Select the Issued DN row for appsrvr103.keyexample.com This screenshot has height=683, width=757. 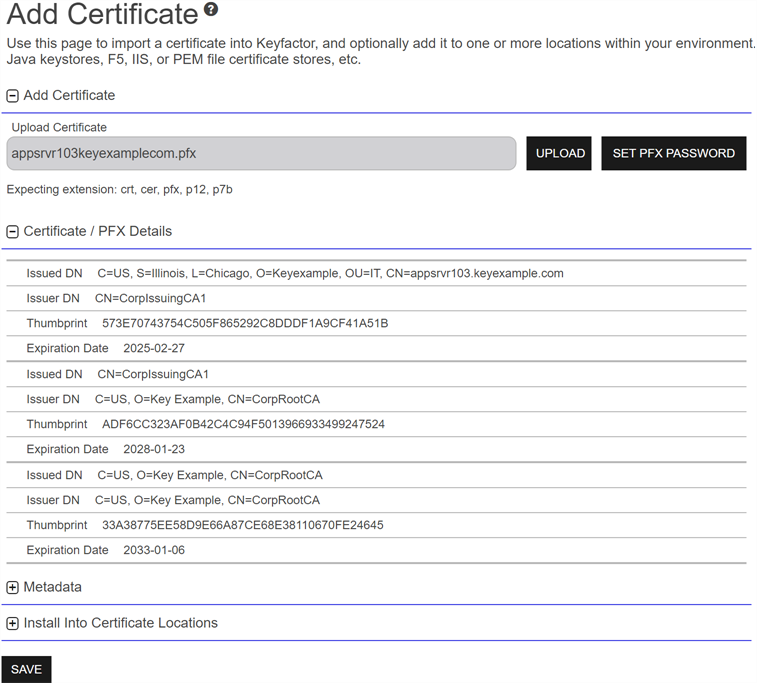point(330,273)
